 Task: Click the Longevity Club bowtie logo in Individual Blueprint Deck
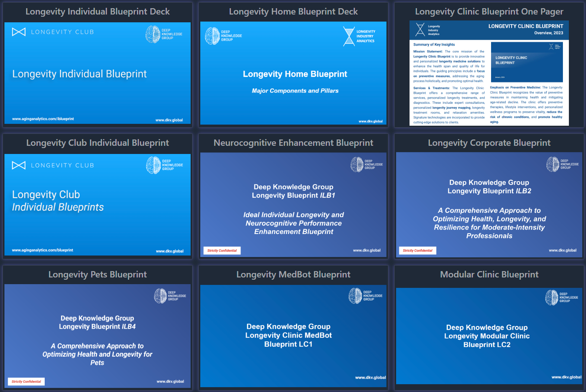click(x=19, y=32)
